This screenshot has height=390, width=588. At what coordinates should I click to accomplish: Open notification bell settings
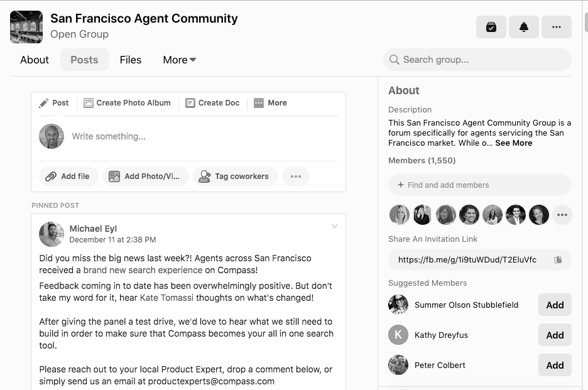click(x=523, y=27)
